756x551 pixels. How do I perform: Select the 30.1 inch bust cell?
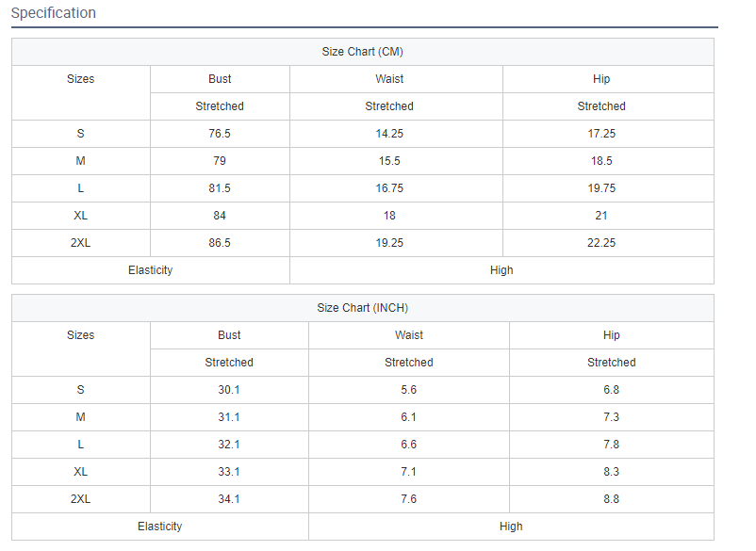(229, 390)
